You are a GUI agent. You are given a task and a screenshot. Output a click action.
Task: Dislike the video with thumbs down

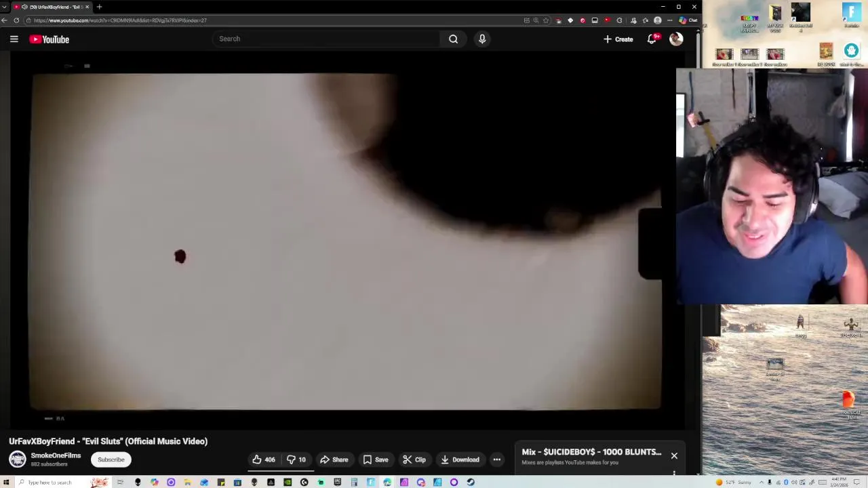pos(296,460)
